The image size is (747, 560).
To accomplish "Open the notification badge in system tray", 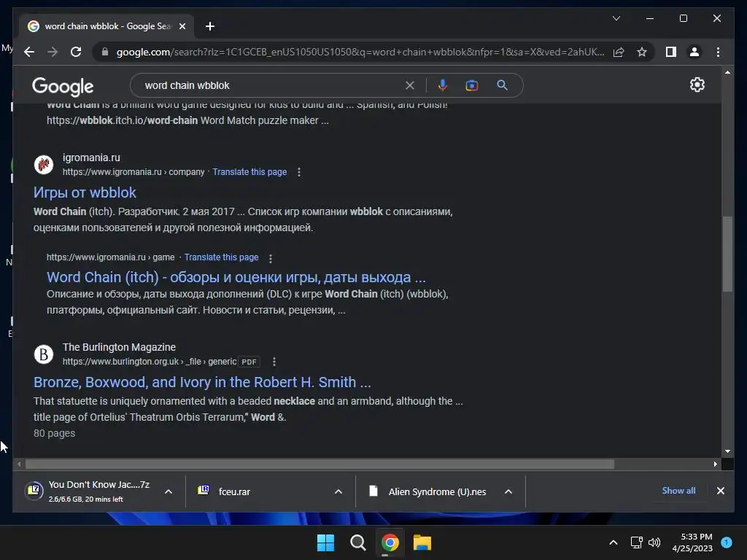I will (x=727, y=542).
